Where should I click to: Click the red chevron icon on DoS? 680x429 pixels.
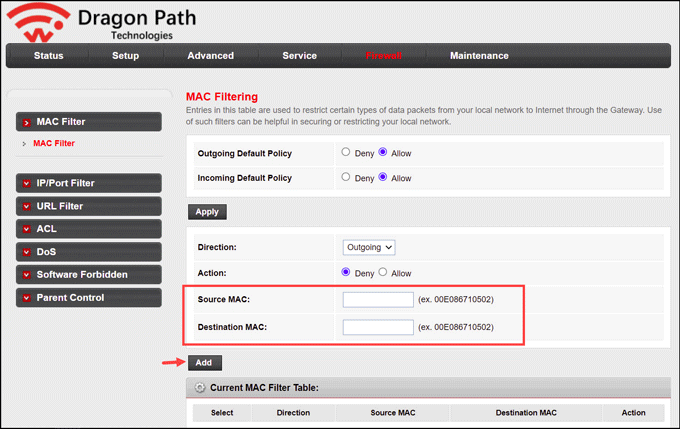click(x=27, y=252)
